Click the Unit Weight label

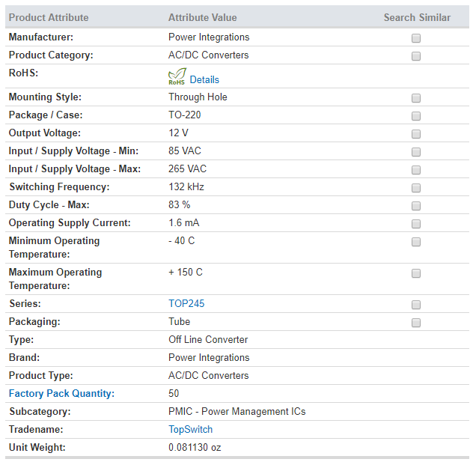coord(37,447)
